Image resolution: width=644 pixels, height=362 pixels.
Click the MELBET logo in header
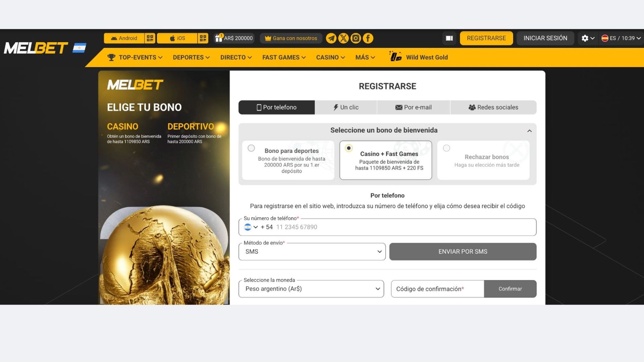[36, 48]
